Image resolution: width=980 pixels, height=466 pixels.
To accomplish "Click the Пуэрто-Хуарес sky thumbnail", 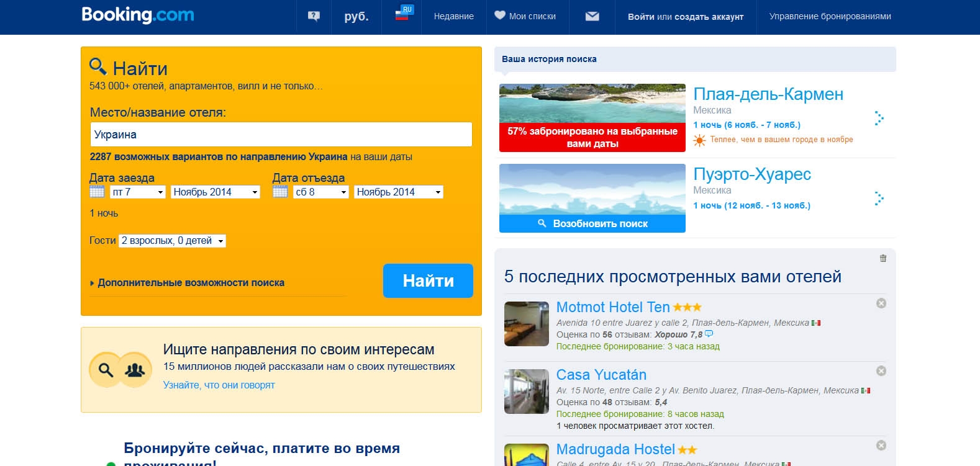I will 592,189.
